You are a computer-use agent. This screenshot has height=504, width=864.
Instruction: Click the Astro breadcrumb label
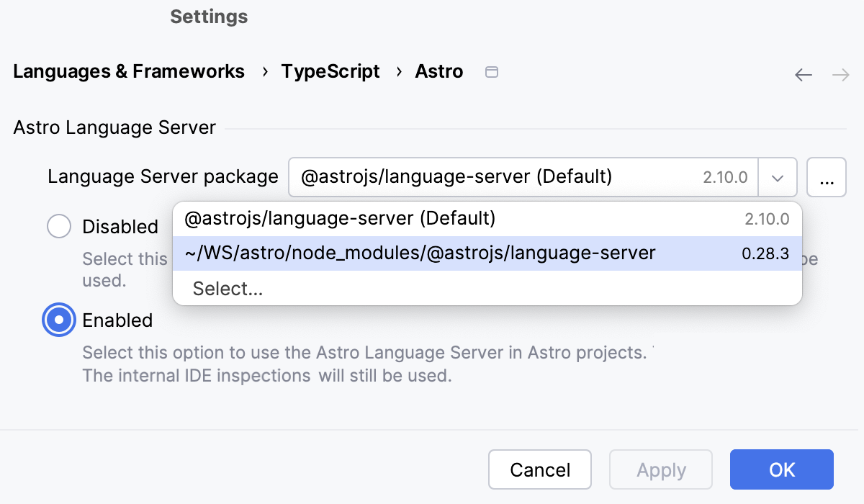tap(439, 71)
